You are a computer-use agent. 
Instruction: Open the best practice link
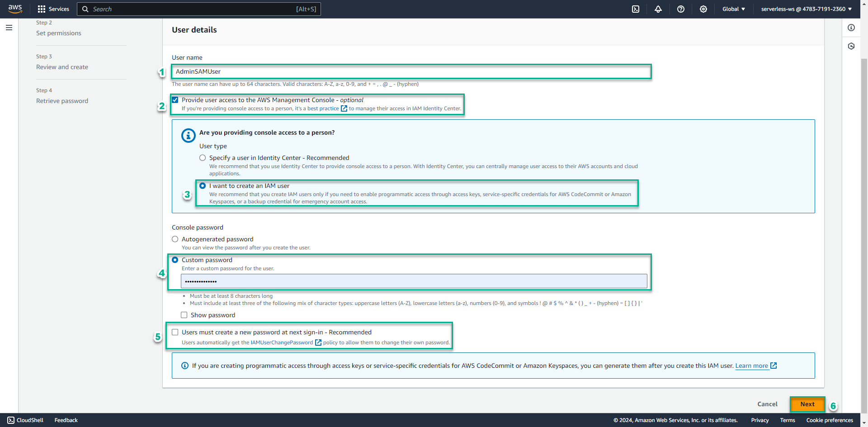pos(323,108)
